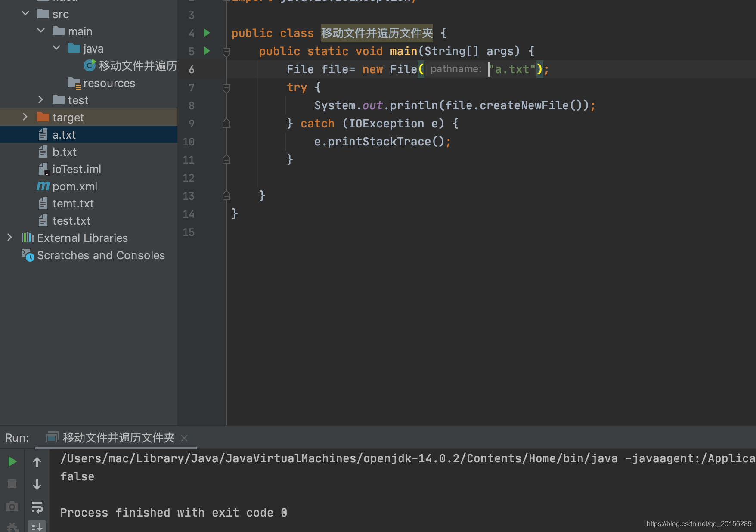This screenshot has width=756, height=532.
Task: Click the External Libraries icon
Action: point(28,237)
